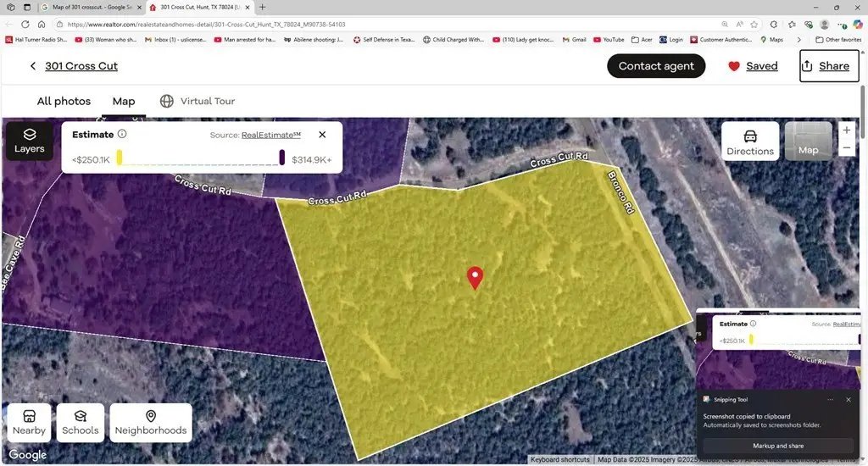Click Markup and share in notification

[x=777, y=446]
